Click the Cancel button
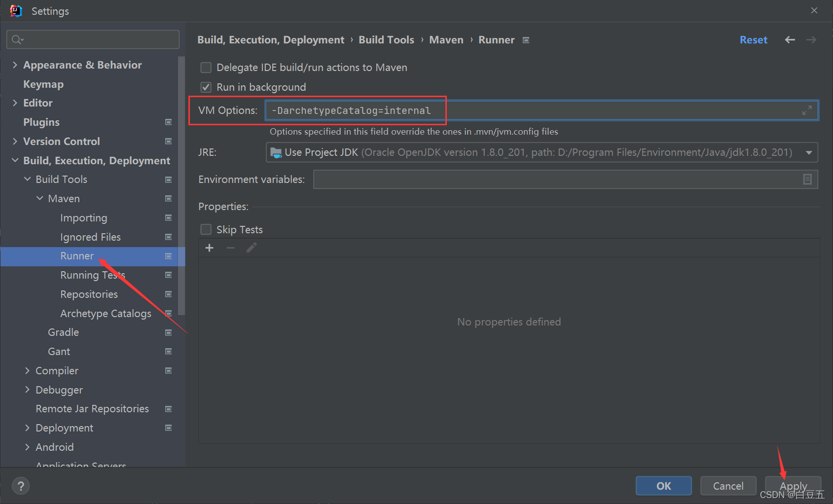 [x=728, y=486]
